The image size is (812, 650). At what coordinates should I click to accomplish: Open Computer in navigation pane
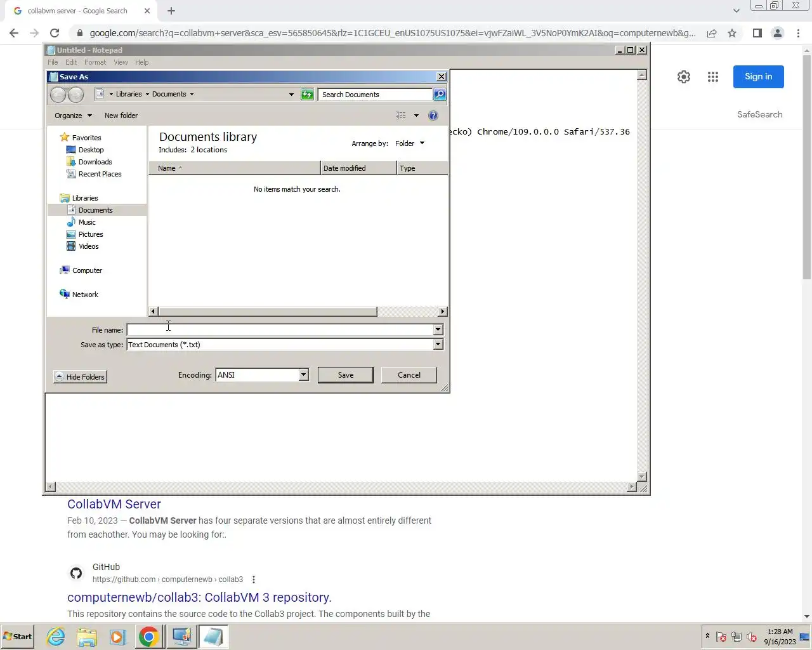click(87, 270)
